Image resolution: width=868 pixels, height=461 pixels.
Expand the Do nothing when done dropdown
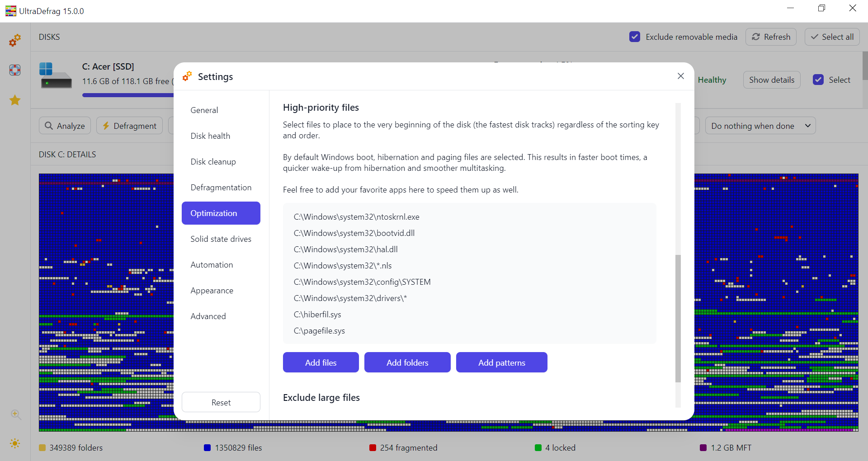click(760, 126)
